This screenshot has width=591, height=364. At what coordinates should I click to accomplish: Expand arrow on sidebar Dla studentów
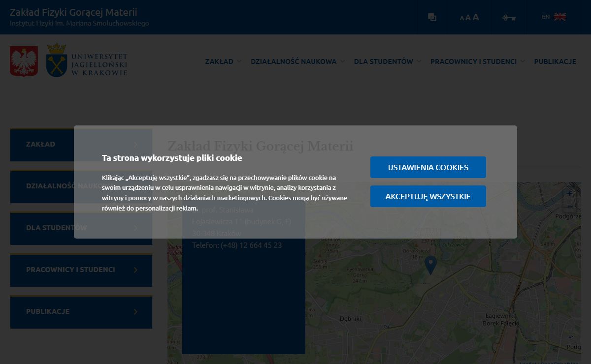click(x=135, y=228)
